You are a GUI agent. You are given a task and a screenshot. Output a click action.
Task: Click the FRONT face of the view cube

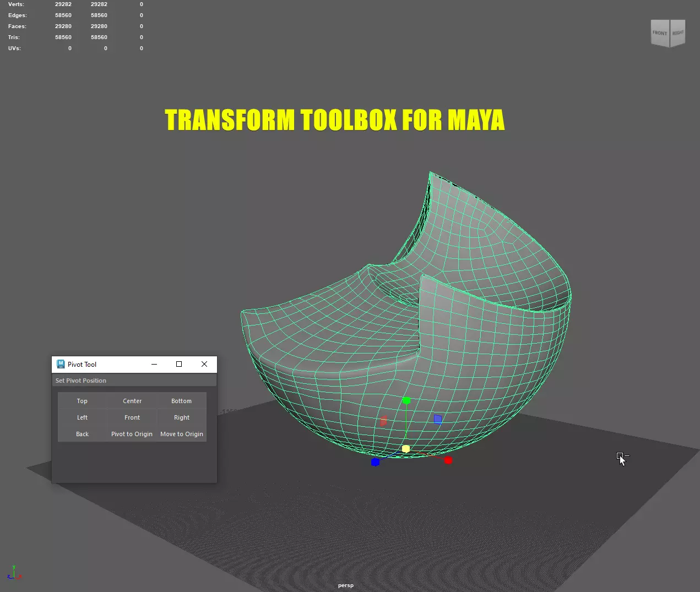tap(660, 33)
